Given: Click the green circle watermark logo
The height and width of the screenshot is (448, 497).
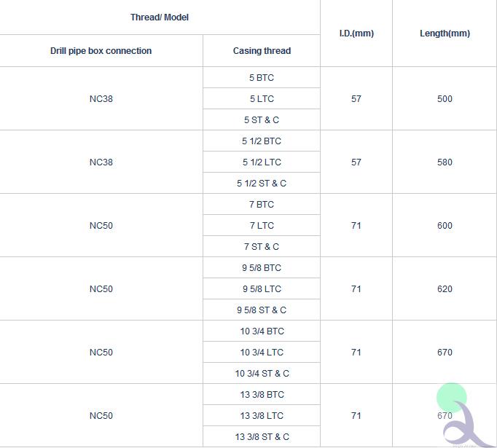Looking at the screenshot, I should (451, 398).
